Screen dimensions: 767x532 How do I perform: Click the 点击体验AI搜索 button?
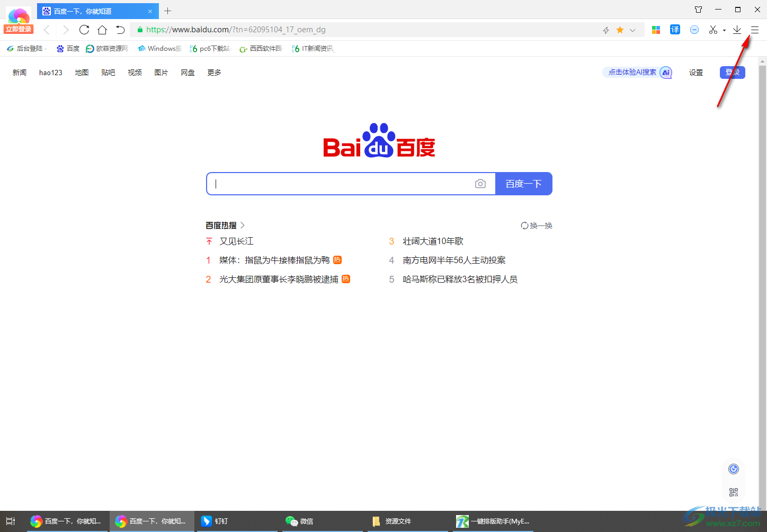click(638, 73)
